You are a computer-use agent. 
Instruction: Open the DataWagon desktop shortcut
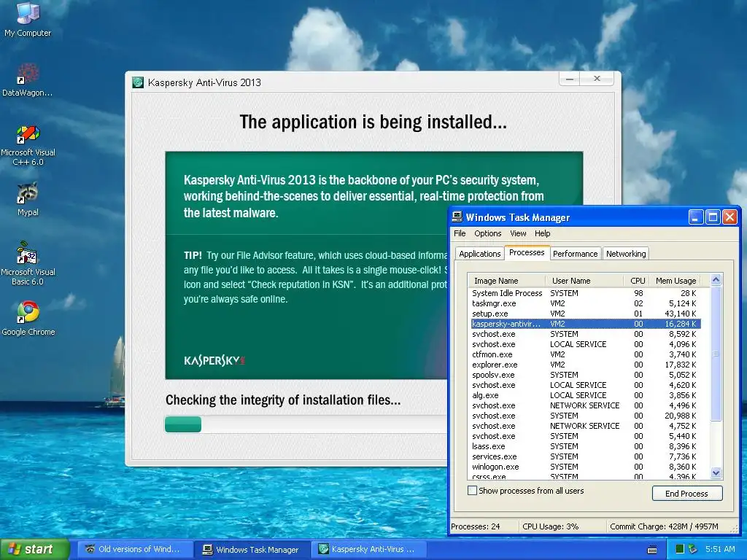(x=28, y=79)
